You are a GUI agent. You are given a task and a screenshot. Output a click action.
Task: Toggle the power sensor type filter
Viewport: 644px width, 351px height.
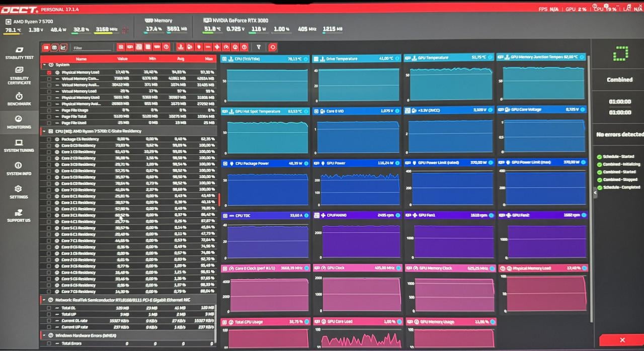click(199, 47)
